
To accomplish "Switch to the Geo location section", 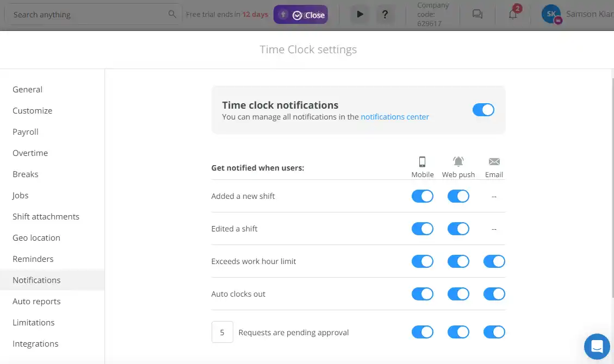I will (x=36, y=237).
